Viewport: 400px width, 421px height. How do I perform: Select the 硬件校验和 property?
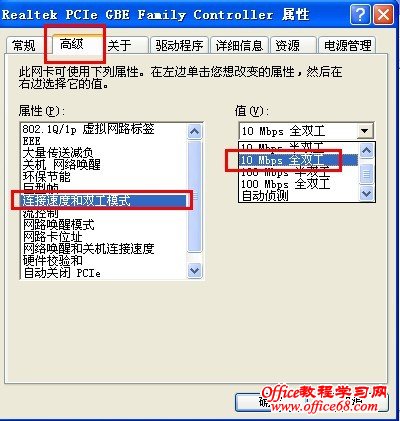(x=53, y=260)
